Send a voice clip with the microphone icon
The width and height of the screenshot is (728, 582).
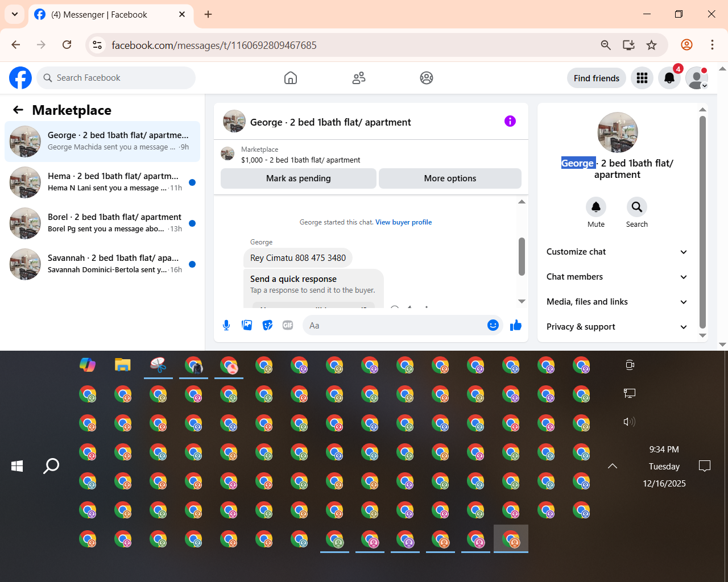226,325
